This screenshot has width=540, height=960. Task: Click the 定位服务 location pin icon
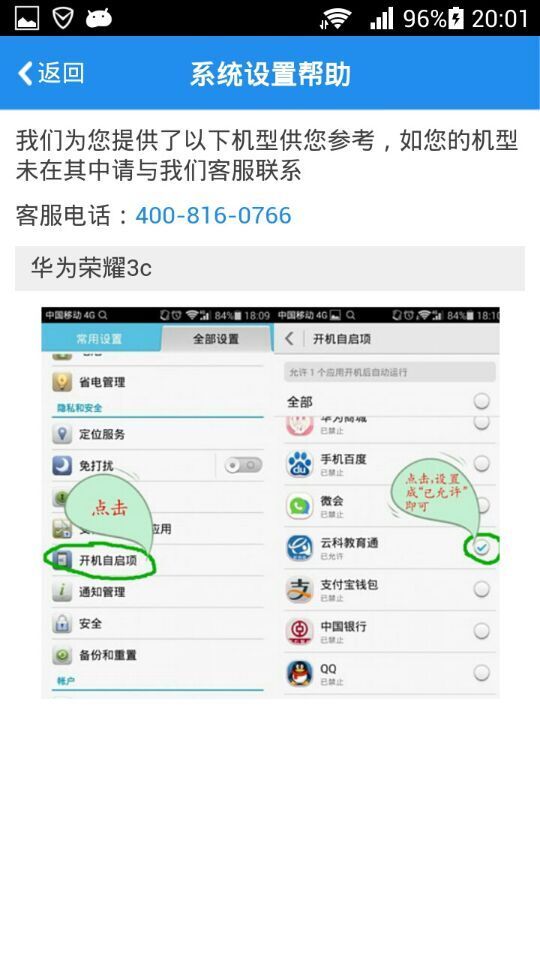point(62,434)
